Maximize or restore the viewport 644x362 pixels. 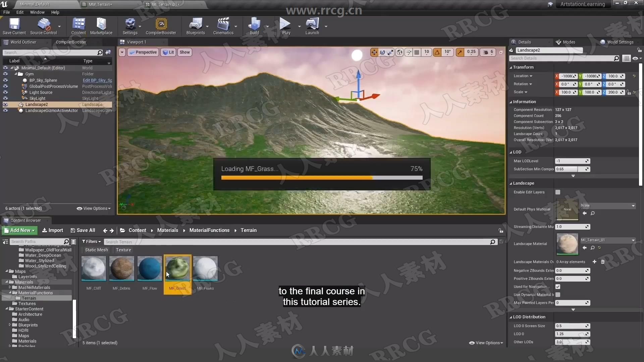(501, 52)
